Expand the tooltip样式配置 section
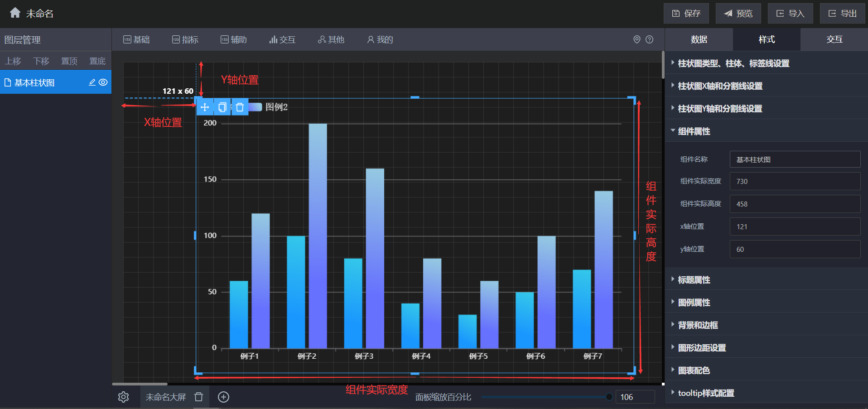The width and height of the screenshot is (868, 409). [767, 393]
